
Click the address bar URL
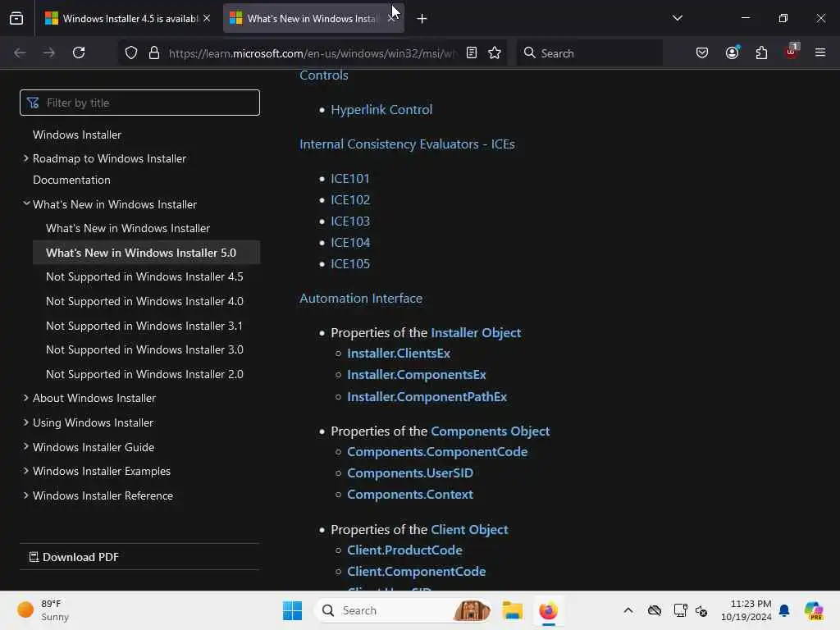click(313, 53)
